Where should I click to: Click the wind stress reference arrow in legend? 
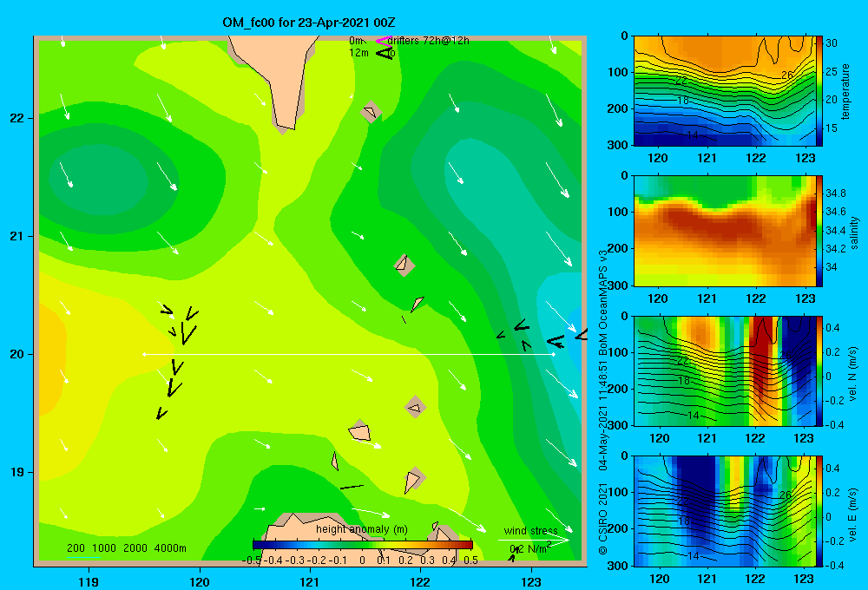coord(533,541)
